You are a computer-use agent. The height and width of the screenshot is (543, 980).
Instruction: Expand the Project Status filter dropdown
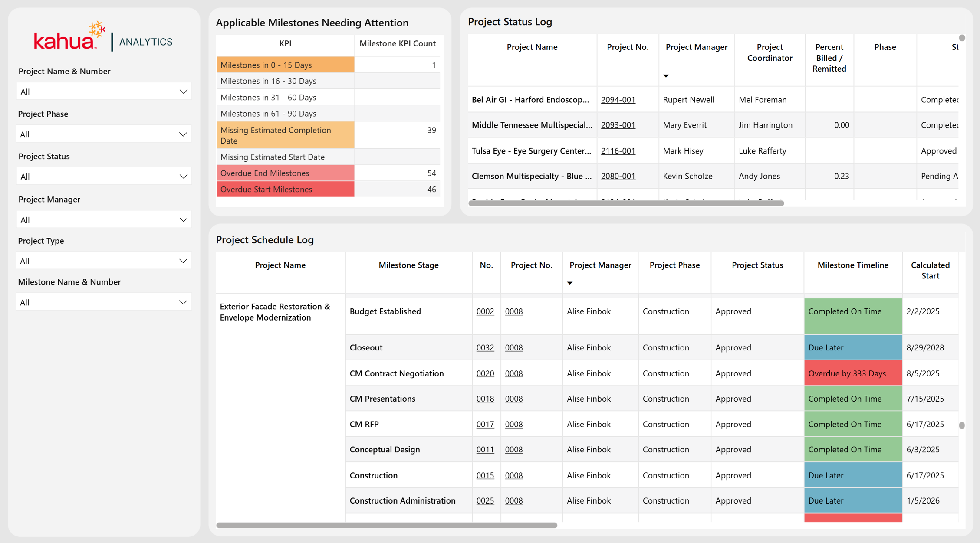104,177
